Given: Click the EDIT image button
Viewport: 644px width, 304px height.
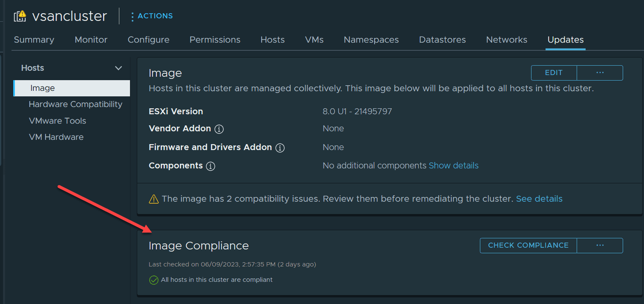Looking at the screenshot, I should 554,73.
